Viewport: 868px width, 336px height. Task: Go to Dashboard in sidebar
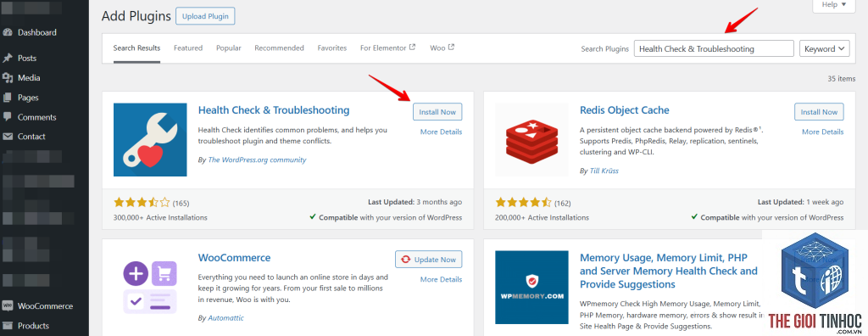point(37,32)
